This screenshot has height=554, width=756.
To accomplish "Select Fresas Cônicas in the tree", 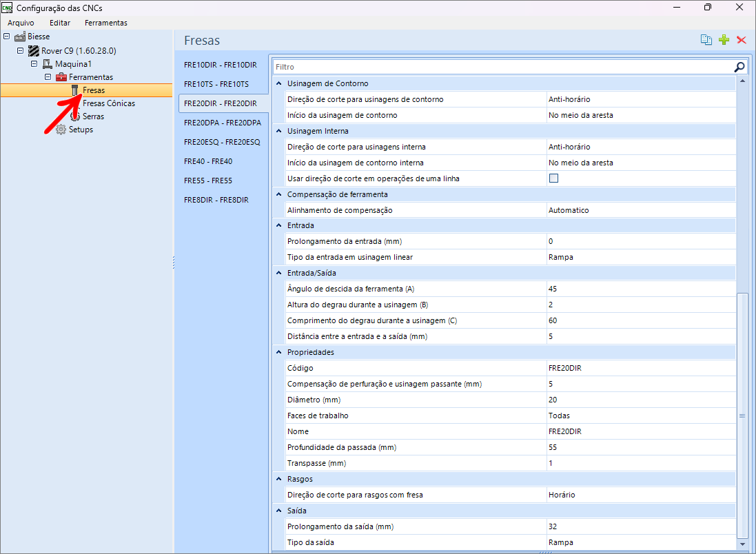I will pos(108,103).
